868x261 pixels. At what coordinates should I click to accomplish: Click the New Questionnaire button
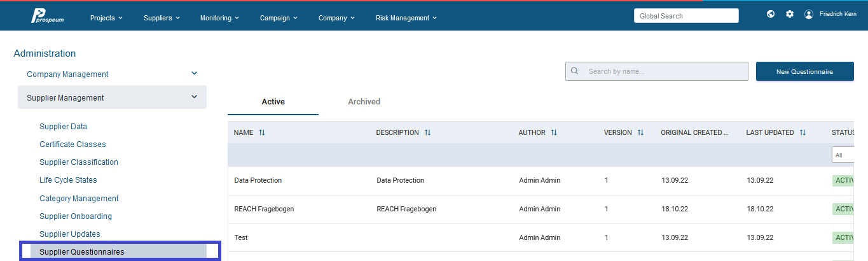coord(804,72)
